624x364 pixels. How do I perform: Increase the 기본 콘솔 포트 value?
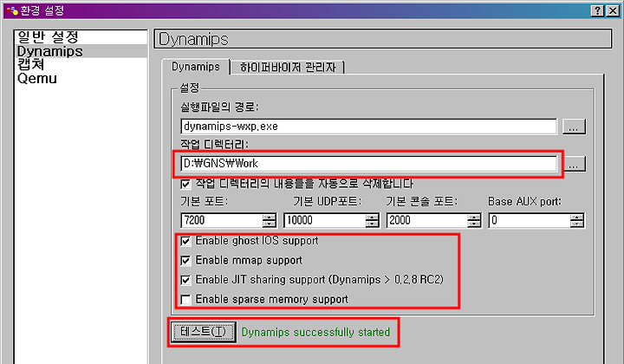[x=474, y=217]
